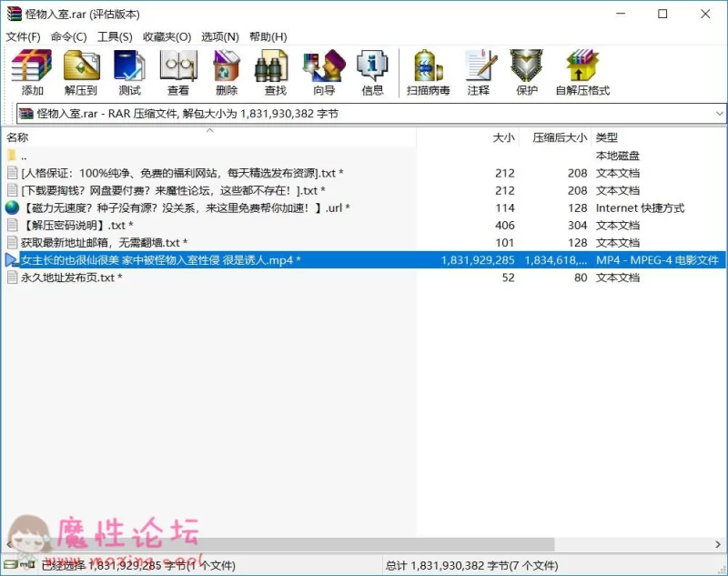Sort by 大小 column header
Image resolution: width=728 pixels, height=576 pixels.
pyautogui.click(x=468, y=137)
